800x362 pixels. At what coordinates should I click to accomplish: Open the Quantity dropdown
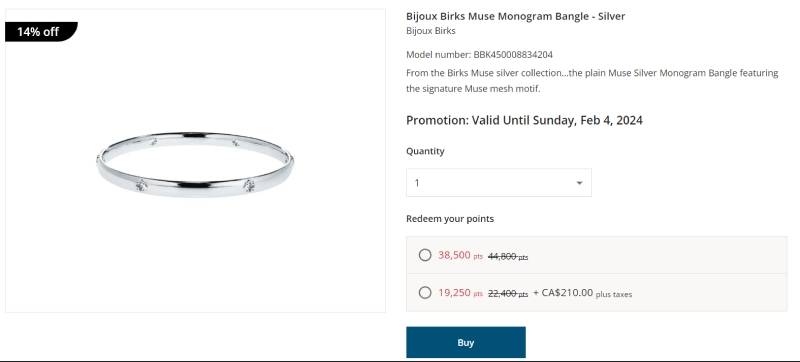(498, 183)
